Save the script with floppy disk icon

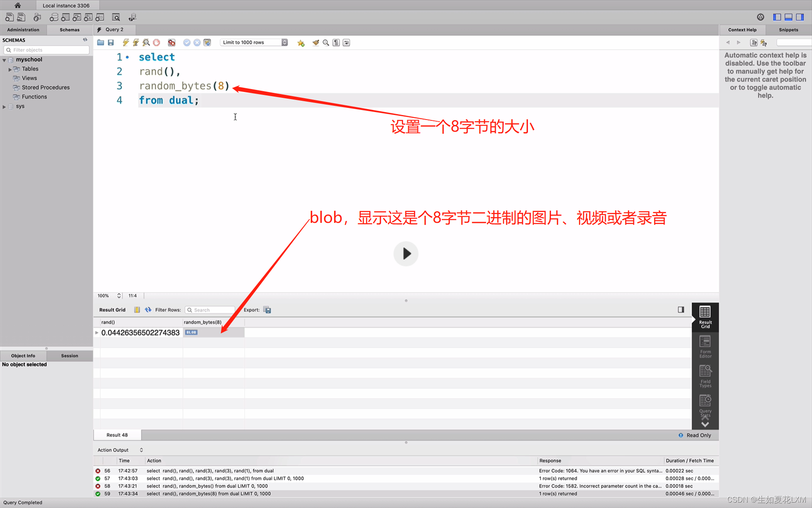click(x=111, y=43)
